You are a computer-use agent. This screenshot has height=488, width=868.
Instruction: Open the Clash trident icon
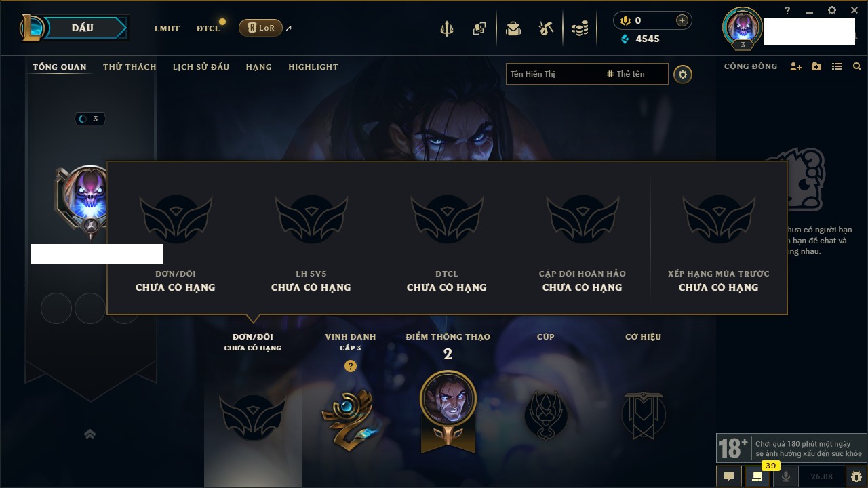tap(446, 28)
